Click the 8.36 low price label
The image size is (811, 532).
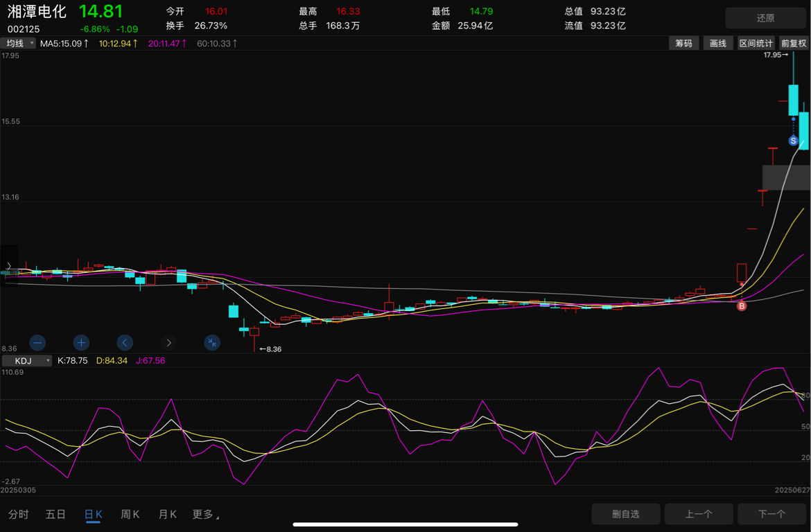coord(270,349)
